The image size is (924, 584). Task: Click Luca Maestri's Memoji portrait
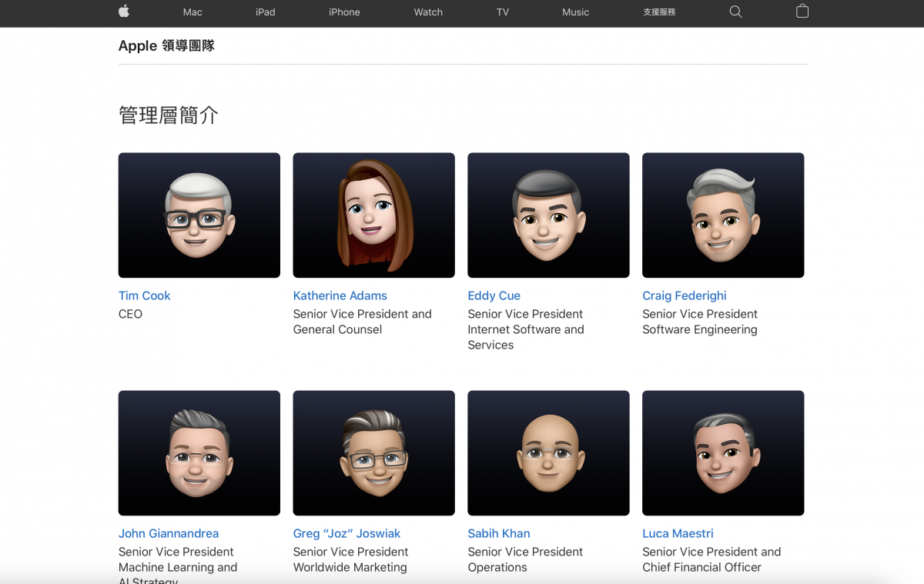coord(723,452)
